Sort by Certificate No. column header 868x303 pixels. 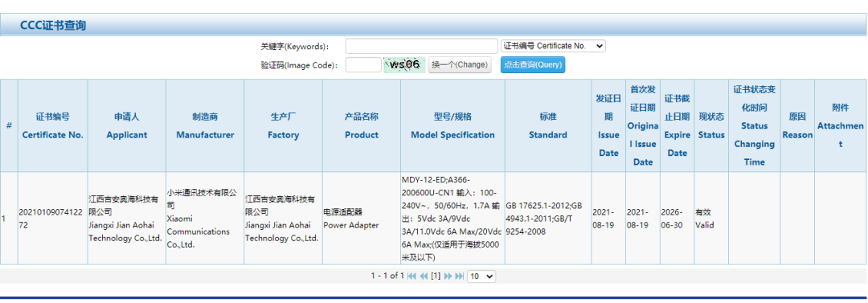coord(52,125)
